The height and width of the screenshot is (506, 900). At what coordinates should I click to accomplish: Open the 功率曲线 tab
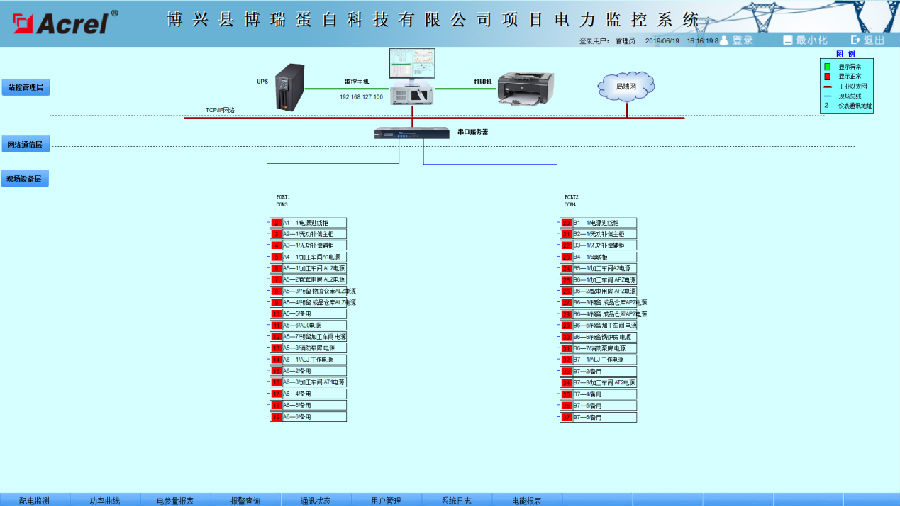click(105, 500)
